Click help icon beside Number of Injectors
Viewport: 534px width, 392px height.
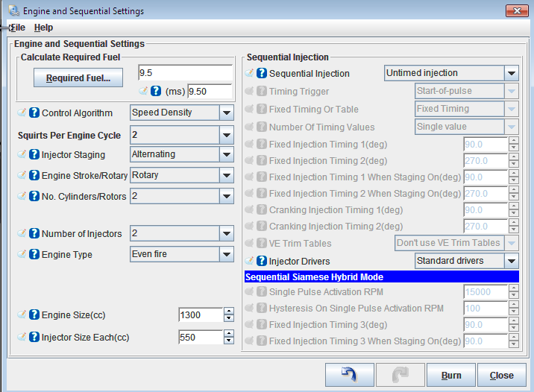34,233
